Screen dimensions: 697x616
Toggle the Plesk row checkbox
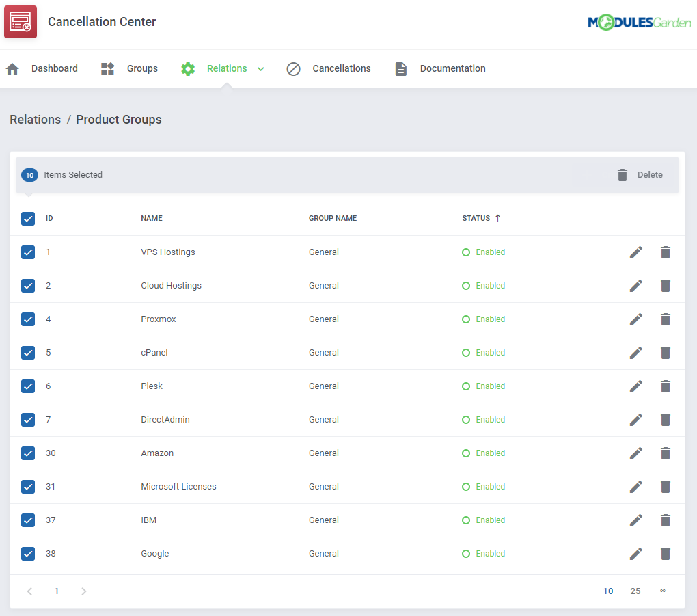click(28, 386)
